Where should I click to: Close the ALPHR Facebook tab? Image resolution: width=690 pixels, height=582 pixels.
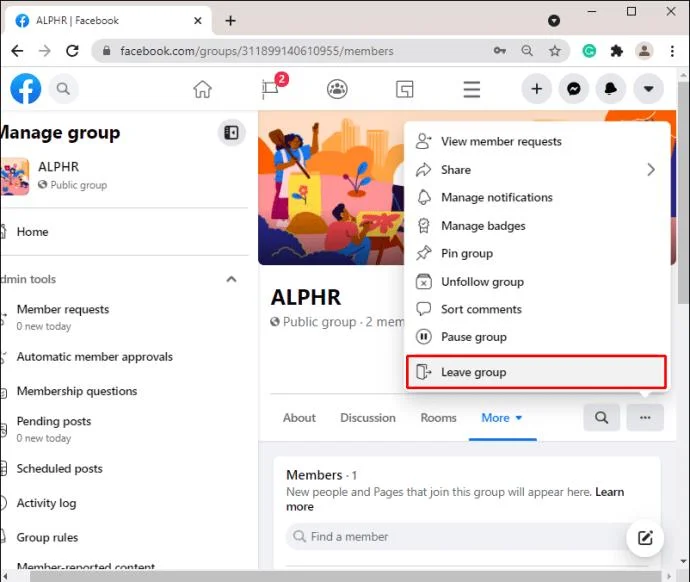coord(198,21)
